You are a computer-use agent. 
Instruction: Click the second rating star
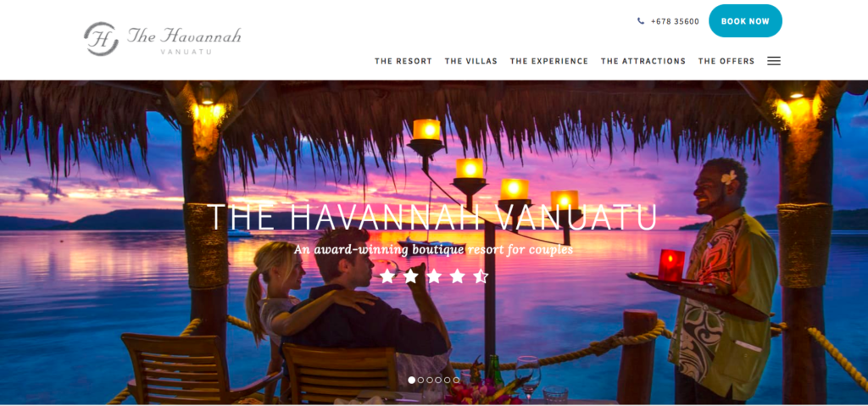point(410,275)
